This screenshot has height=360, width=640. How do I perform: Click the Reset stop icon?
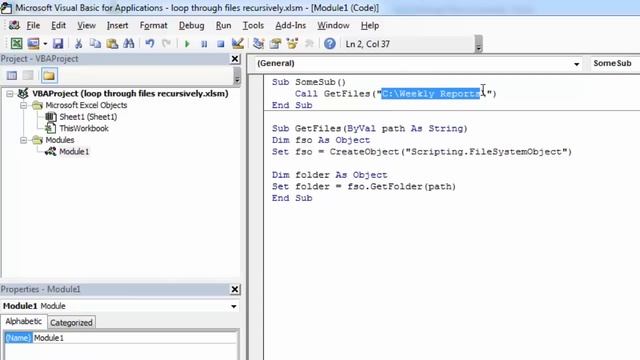[x=220, y=44]
